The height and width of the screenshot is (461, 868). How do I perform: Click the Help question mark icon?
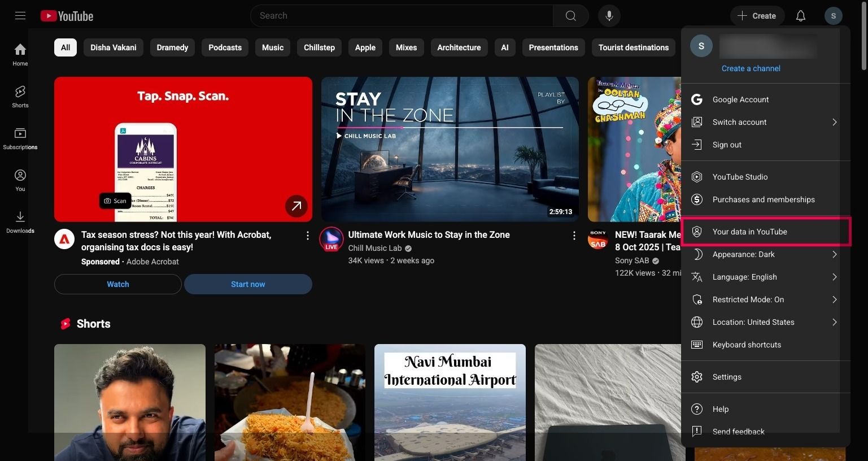(697, 409)
